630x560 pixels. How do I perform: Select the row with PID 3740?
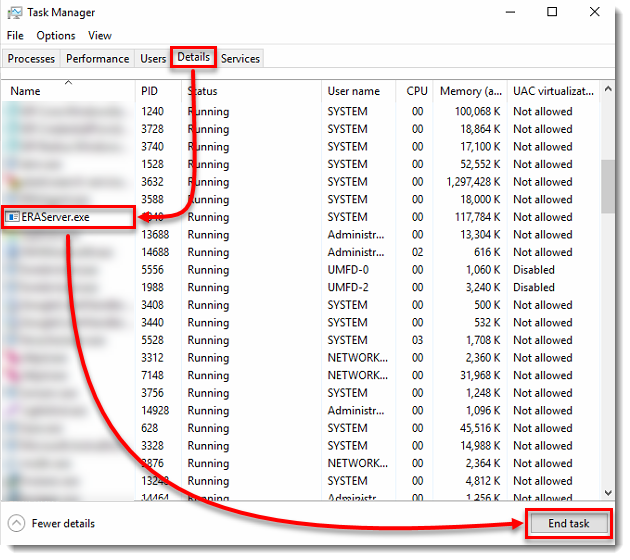click(299, 147)
